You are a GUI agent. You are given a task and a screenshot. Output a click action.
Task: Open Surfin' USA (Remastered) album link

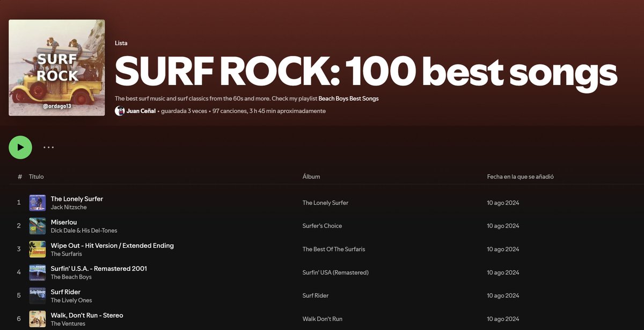(x=335, y=273)
